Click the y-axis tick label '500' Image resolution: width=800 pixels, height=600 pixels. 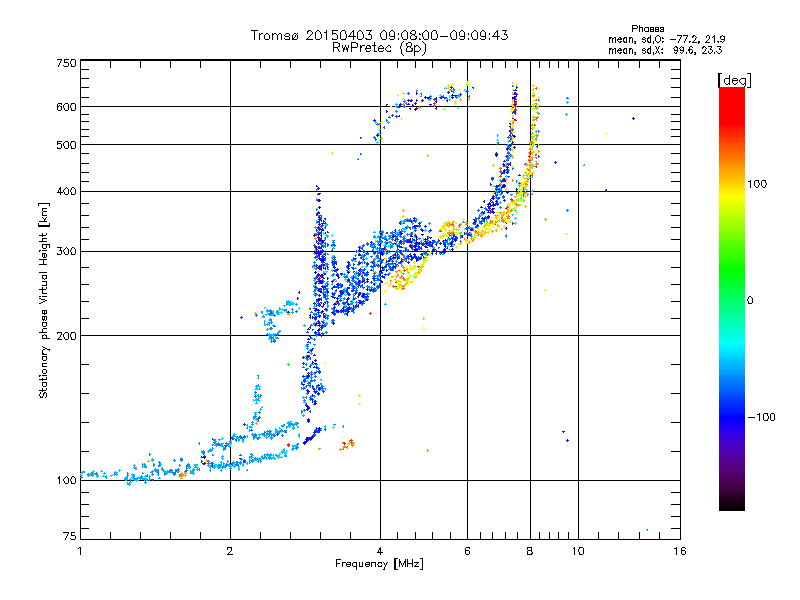click(x=66, y=145)
